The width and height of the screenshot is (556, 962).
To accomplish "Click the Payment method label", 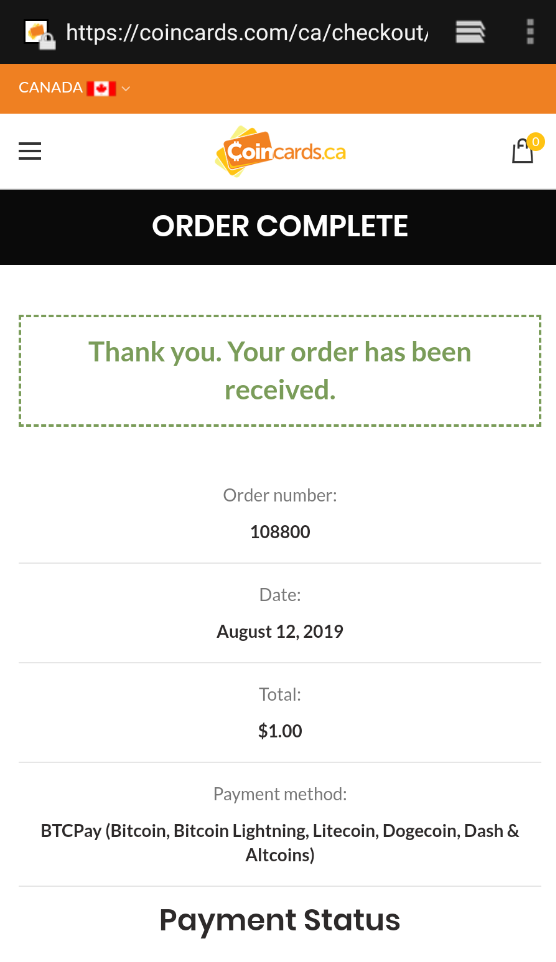I will [280, 794].
